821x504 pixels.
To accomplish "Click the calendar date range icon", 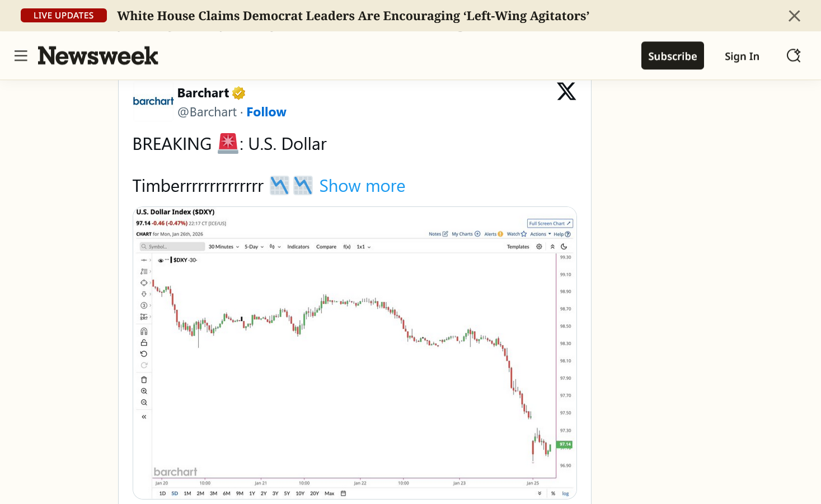I will 344,493.
